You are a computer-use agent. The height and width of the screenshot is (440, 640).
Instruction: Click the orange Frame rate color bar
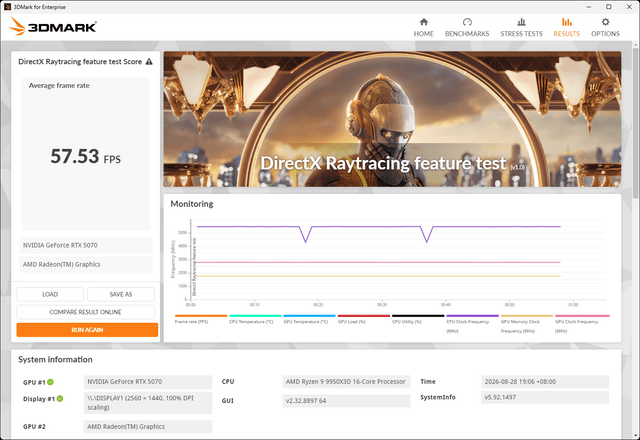[201, 316]
